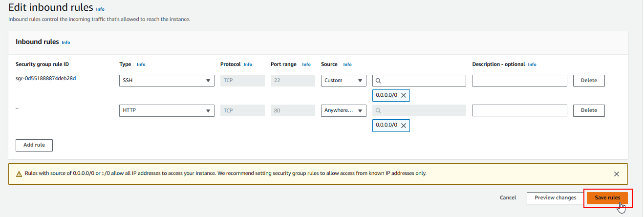Click the SSH rule source search field
644x217 pixels.
click(x=423, y=81)
